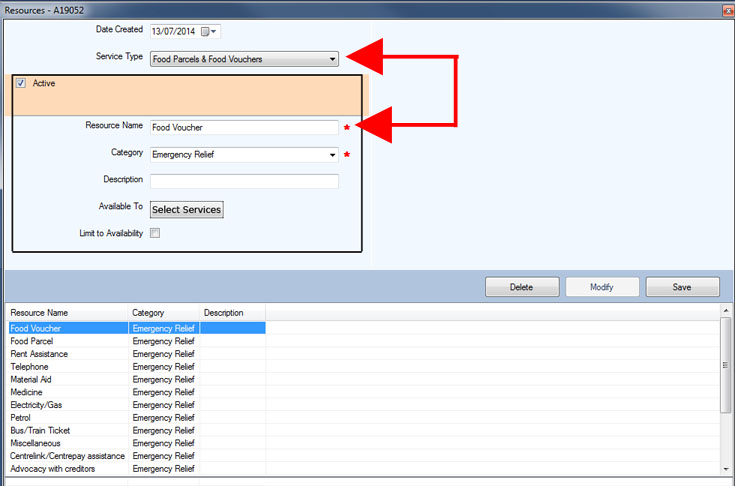Click the Select Services button
The width and height of the screenshot is (735, 486).
coord(186,209)
